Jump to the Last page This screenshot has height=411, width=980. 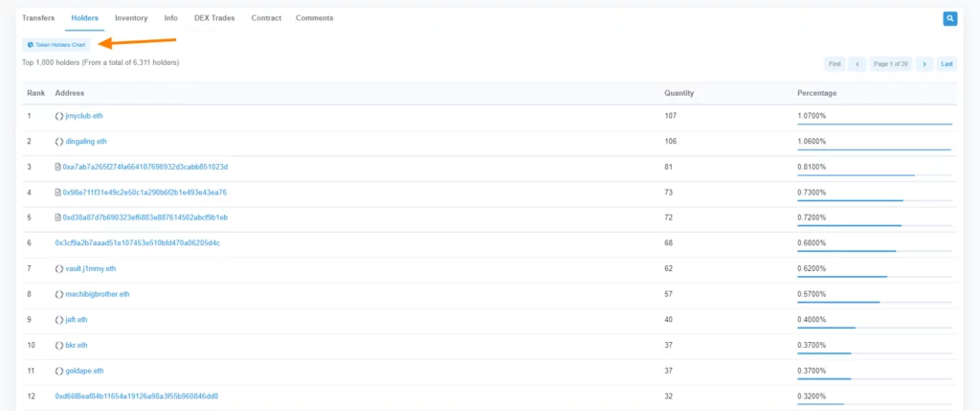point(947,64)
